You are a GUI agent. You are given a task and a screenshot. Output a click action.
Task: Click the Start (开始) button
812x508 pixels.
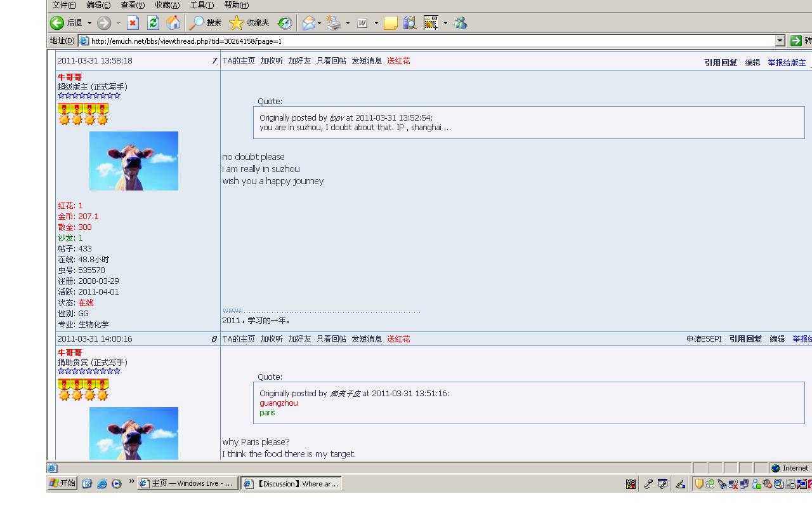[x=63, y=484]
